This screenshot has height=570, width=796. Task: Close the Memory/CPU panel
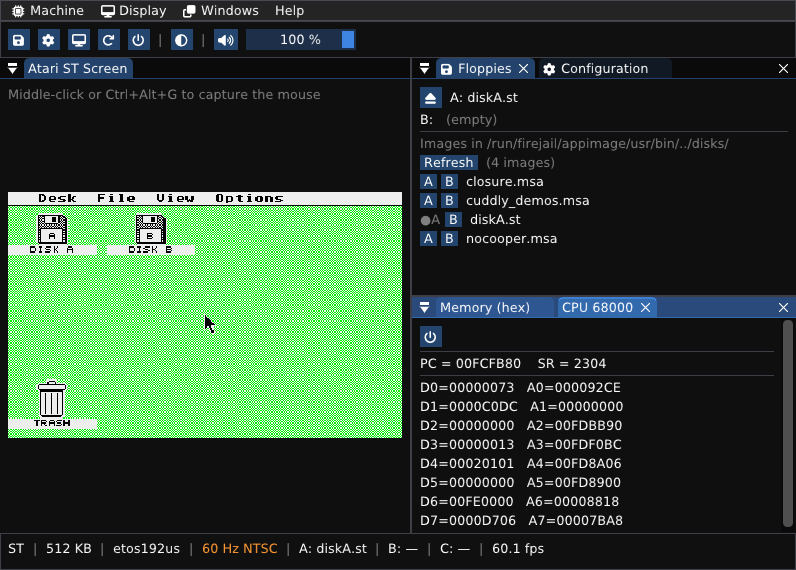point(783,308)
